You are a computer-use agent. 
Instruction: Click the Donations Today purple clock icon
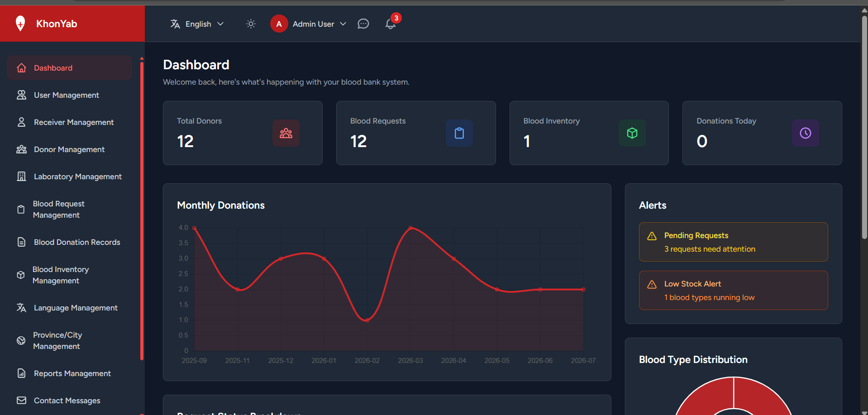coord(806,133)
